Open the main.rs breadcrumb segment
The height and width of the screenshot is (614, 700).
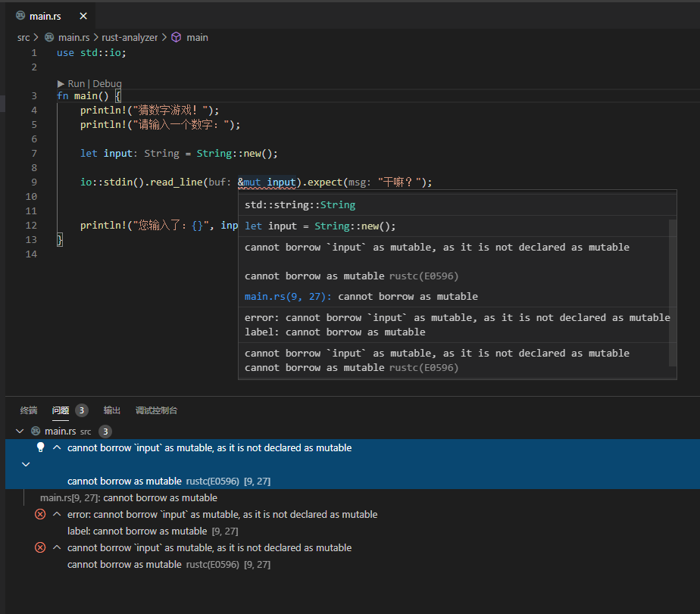tap(73, 38)
